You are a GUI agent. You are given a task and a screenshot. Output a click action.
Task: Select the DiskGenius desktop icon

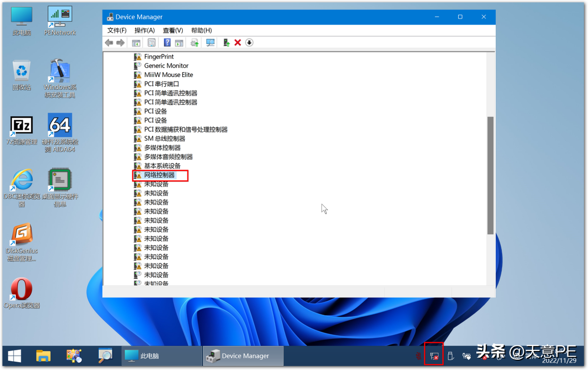[x=22, y=243]
